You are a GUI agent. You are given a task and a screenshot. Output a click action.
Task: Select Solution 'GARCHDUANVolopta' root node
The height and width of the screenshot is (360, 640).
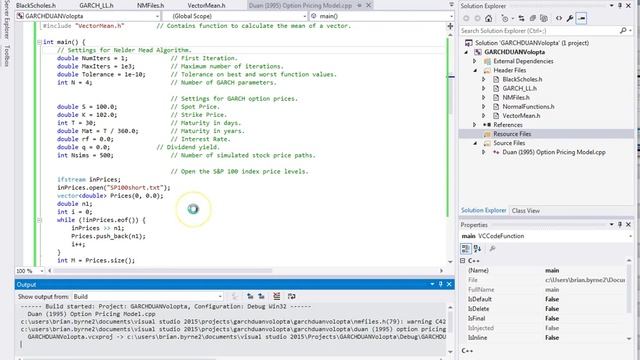click(x=532, y=43)
